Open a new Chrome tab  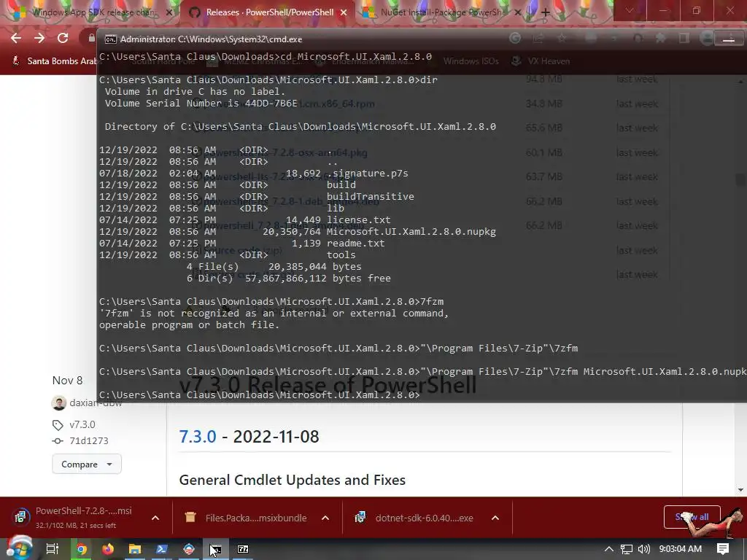(546, 12)
